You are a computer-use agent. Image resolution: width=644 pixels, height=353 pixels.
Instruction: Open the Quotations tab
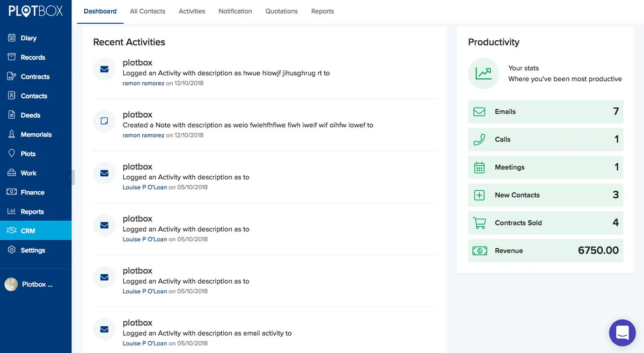[x=281, y=11]
